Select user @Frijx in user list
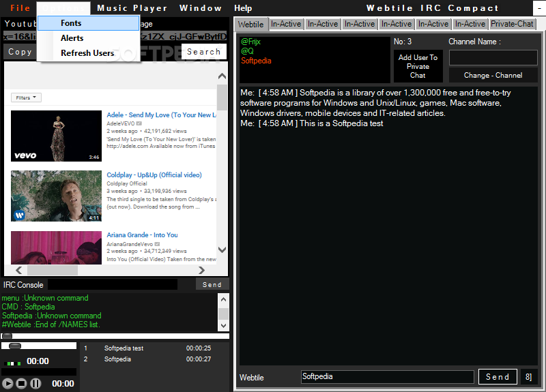Screen dimensions: 546x392 (x=250, y=42)
